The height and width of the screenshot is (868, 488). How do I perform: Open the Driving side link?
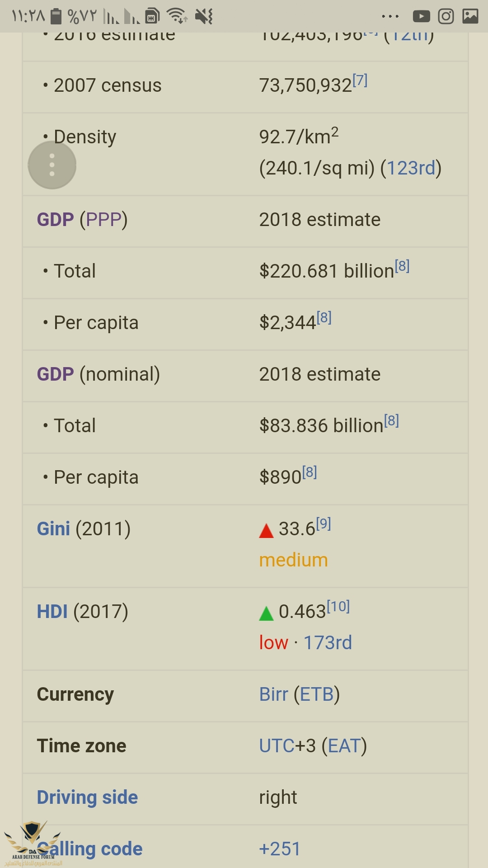(x=87, y=797)
